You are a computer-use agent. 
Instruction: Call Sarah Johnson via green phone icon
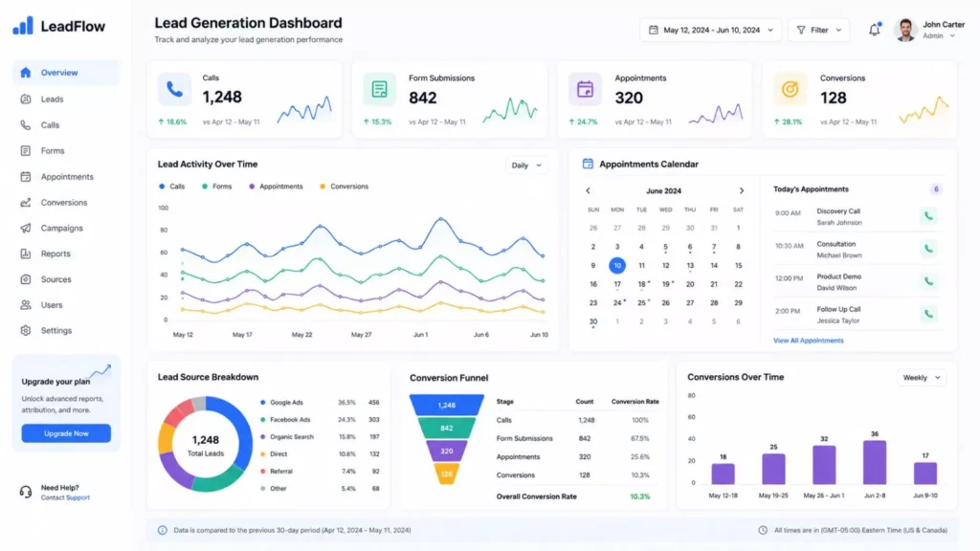pos(928,216)
